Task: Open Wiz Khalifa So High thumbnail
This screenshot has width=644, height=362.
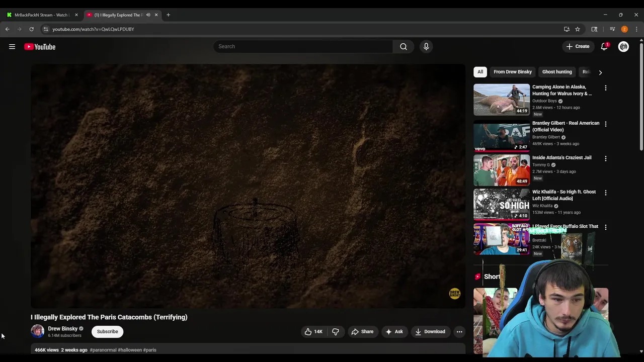Action: click(x=502, y=205)
